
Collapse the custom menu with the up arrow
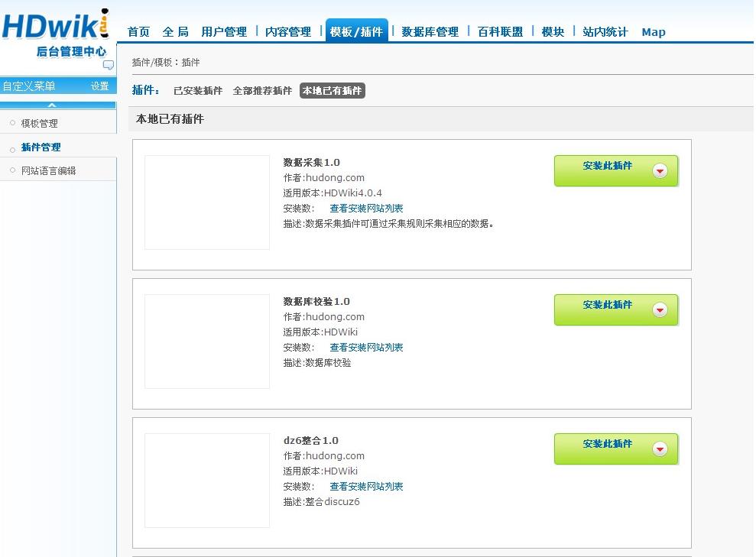pos(52,105)
